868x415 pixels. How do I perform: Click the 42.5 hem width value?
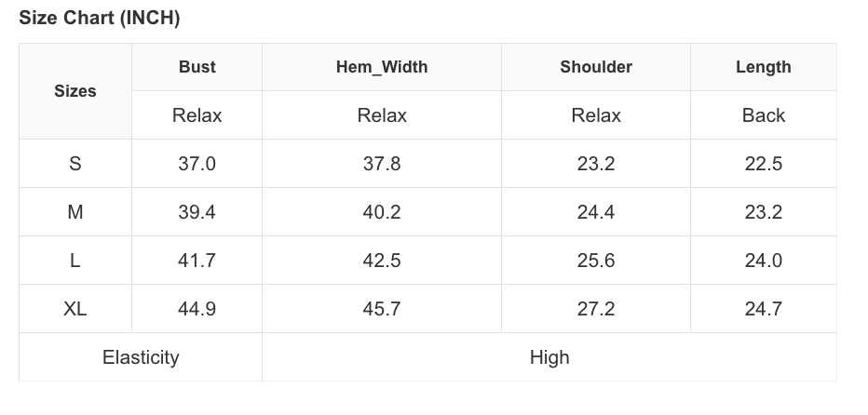point(382,261)
